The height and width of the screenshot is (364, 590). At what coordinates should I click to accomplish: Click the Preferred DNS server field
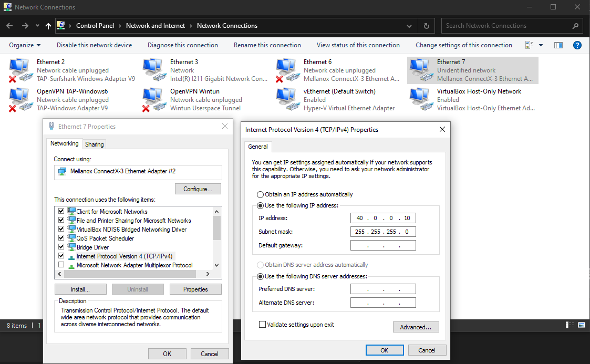pos(383,289)
